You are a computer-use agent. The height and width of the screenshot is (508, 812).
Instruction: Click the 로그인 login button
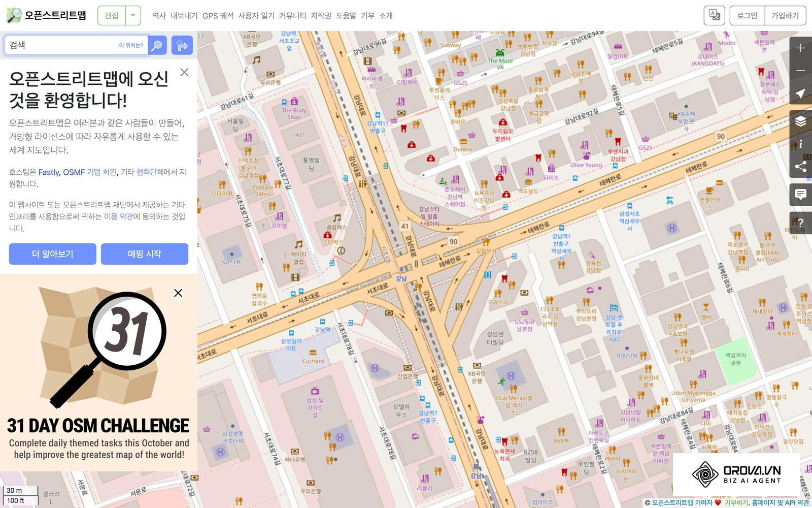click(x=747, y=15)
